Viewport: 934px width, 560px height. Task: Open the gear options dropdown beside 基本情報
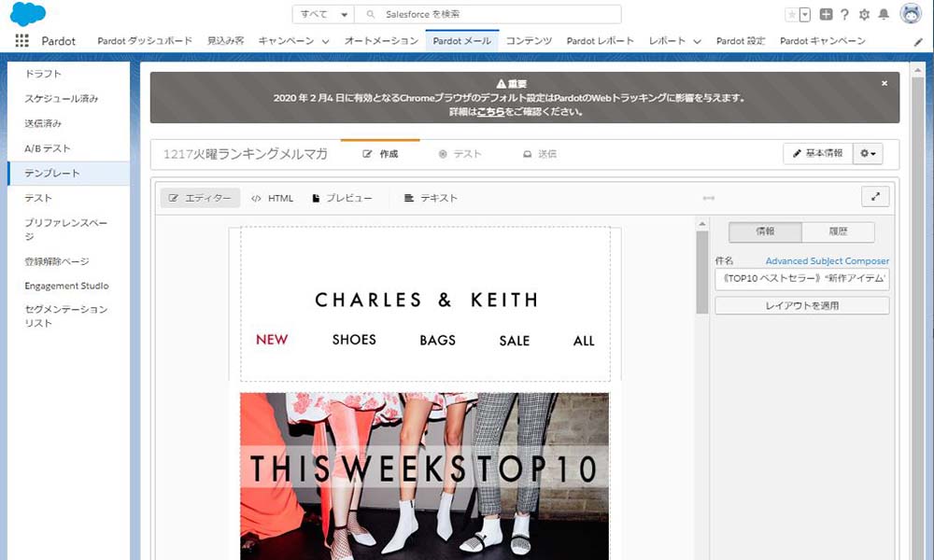(x=868, y=154)
